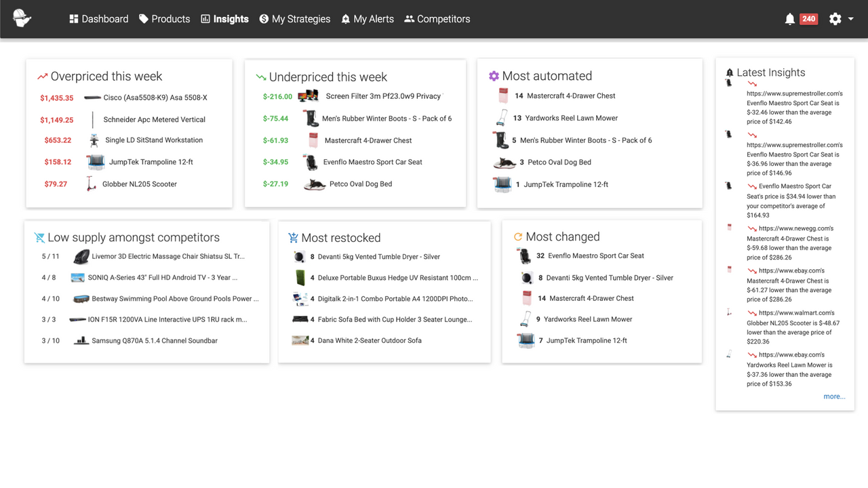Click the JumpTek Trampoline thumbnail in Overpriced panel

coord(95,162)
